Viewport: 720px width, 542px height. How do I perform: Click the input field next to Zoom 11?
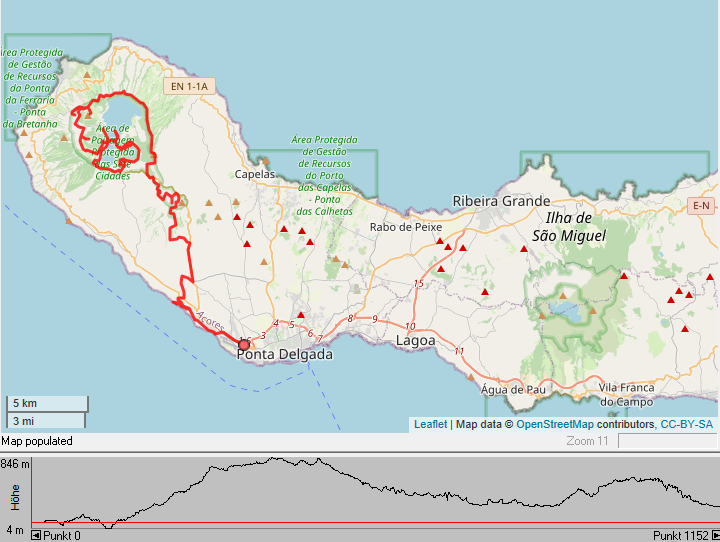pos(667,441)
